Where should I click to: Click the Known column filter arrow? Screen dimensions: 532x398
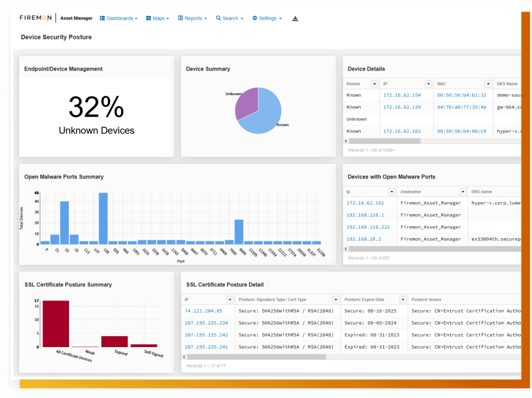[374, 84]
